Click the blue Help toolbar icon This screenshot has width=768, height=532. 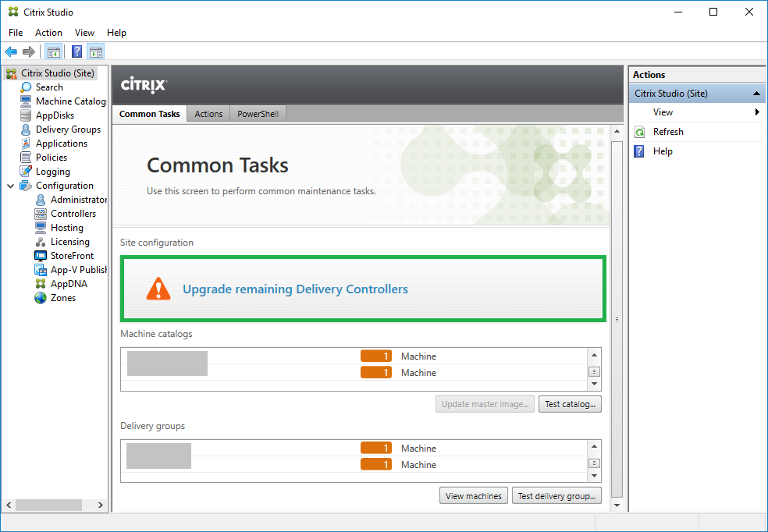click(76, 52)
